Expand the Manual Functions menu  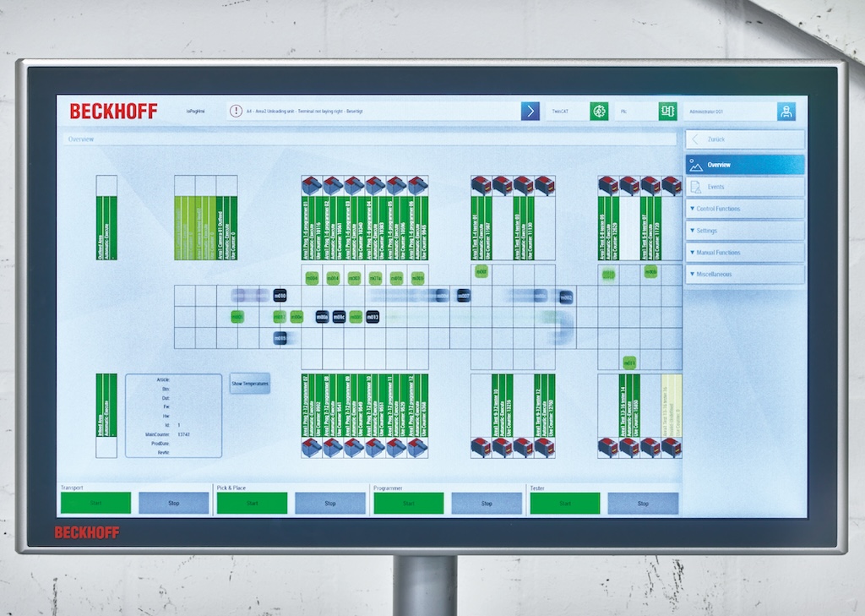click(745, 253)
